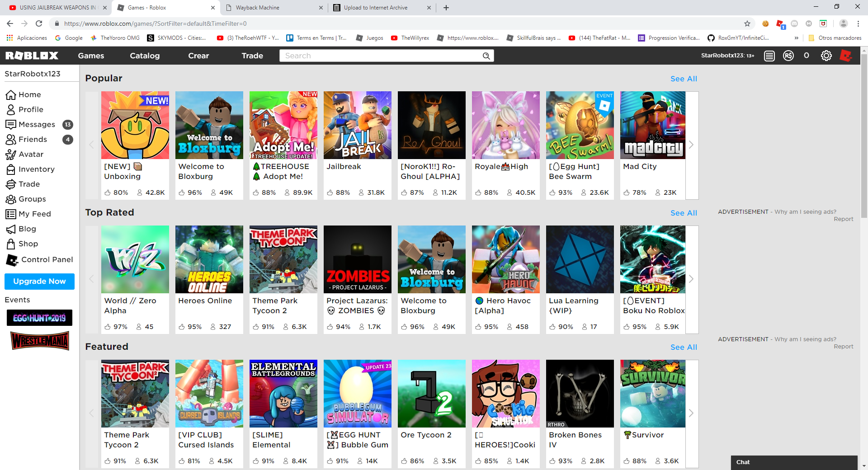This screenshot has width=868, height=470.
Task: Expand hidden bookmarks with the double chevron
Action: click(797, 38)
